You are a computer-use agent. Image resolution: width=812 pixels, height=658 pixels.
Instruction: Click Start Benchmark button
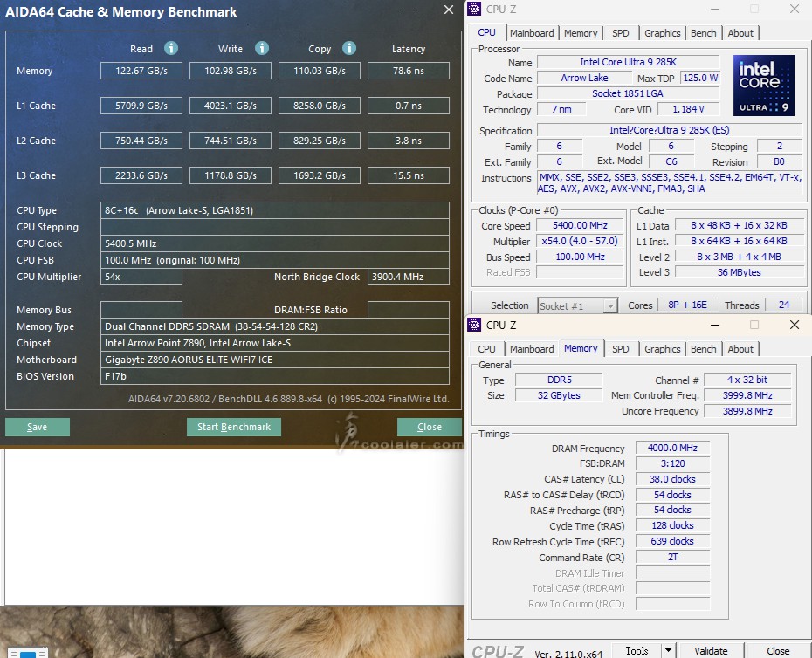tap(234, 427)
